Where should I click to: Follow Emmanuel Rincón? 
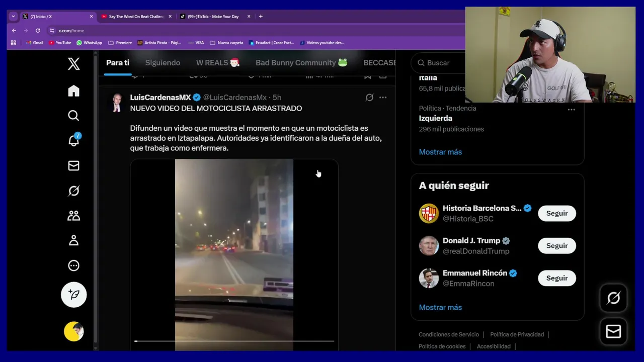pos(557,278)
